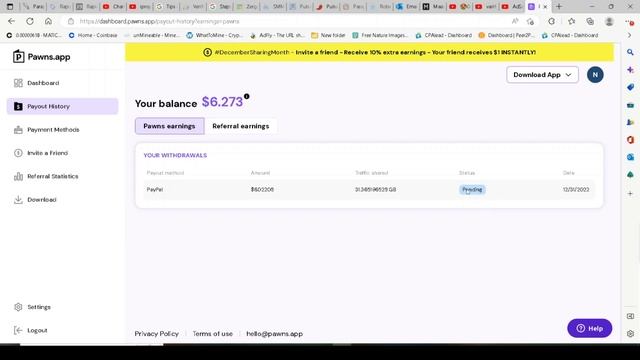Viewport: 640px width, 360px height.
Task: Open a new browser tab
Action: point(559,7)
